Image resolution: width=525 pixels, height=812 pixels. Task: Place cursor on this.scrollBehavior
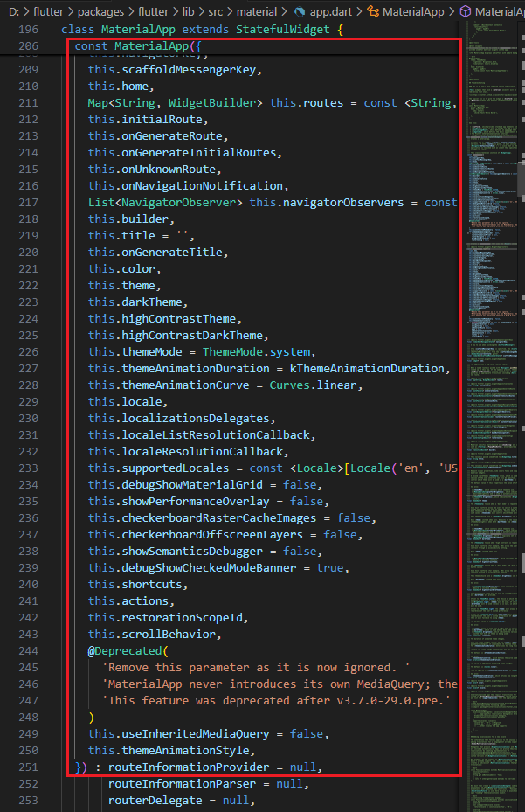click(x=155, y=634)
